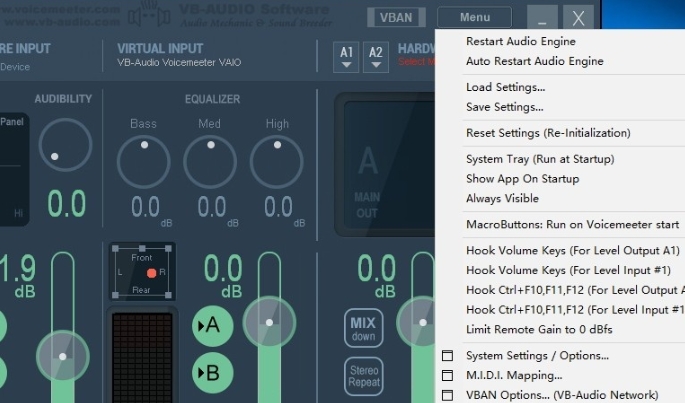Click the window icon beside M.I.D.I. Mapping

pos(447,375)
